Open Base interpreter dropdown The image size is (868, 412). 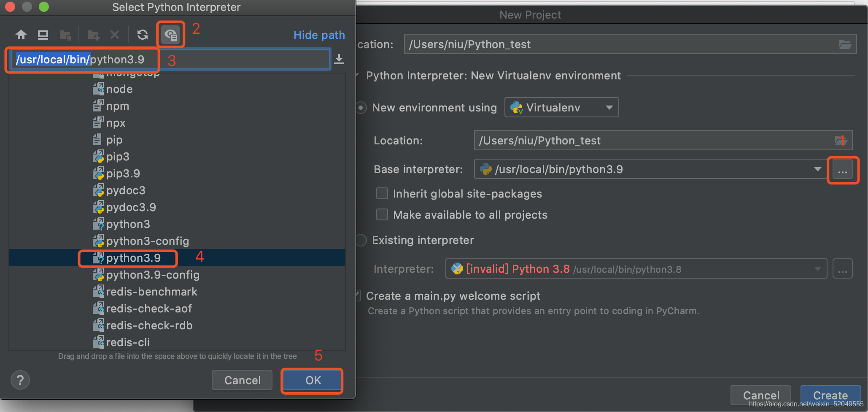pos(818,169)
